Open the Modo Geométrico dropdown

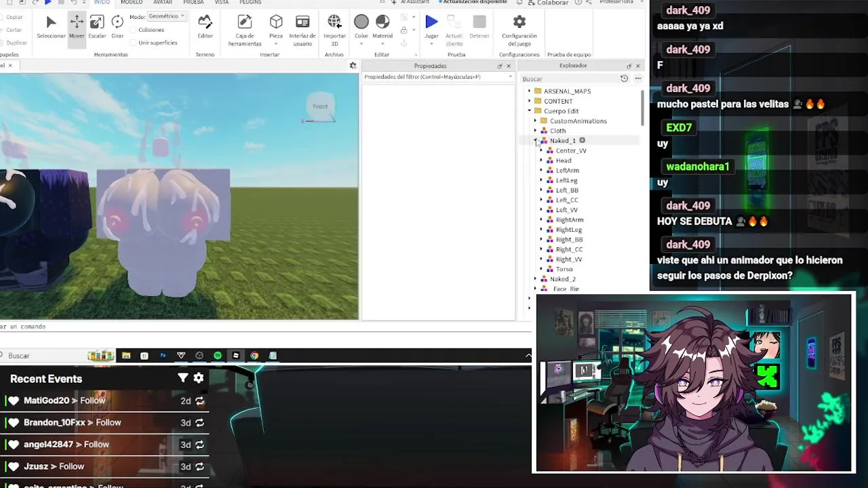(x=166, y=16)
